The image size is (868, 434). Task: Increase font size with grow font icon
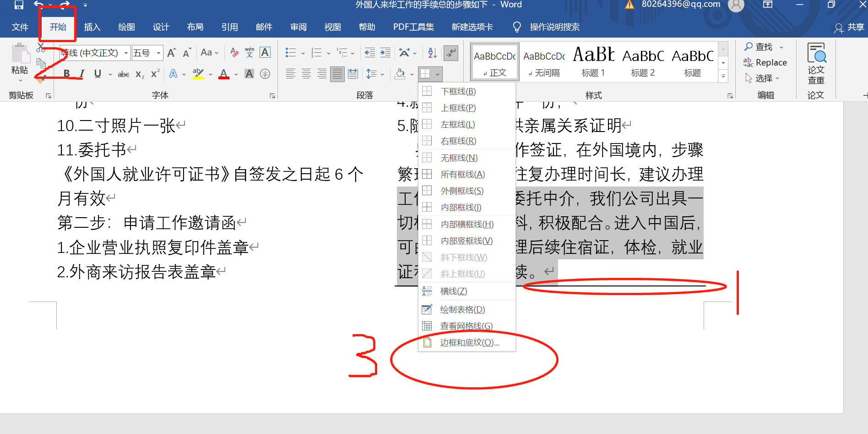[x=172, y=53]
